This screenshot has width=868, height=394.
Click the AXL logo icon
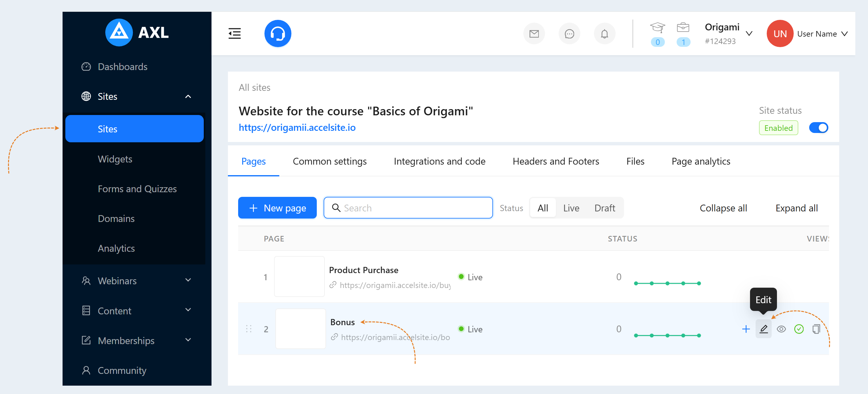pos(119,32)
